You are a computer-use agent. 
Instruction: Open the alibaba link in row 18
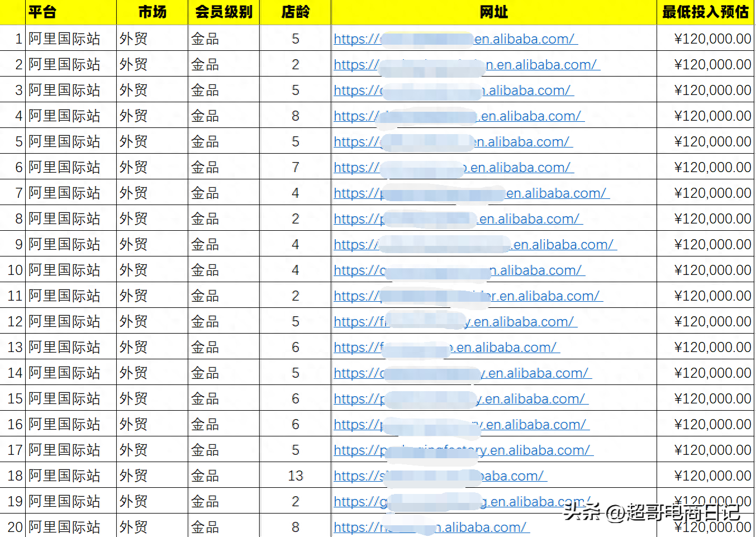440,476
